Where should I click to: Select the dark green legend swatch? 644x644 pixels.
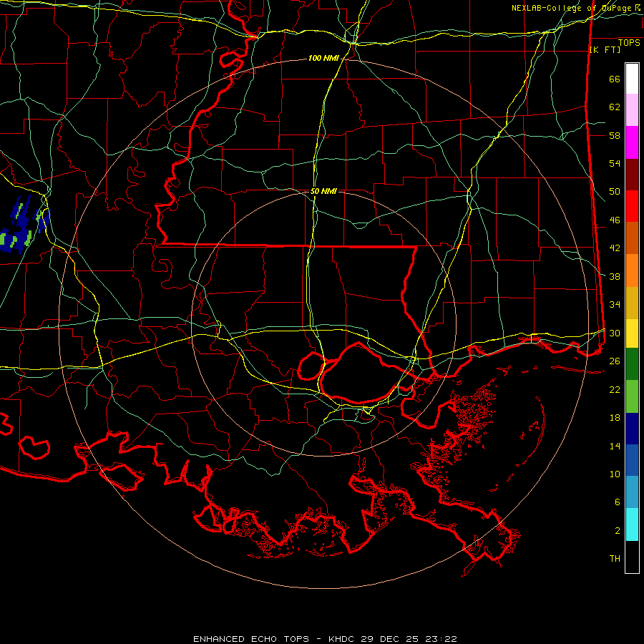pyautogui.click(x=632, y=364)
